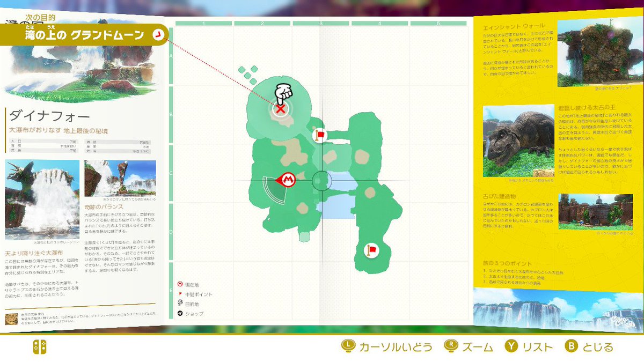This screenshot has height=362, width=644.
Task: Click column header 3 of map grid
Action: pos(321,24)
